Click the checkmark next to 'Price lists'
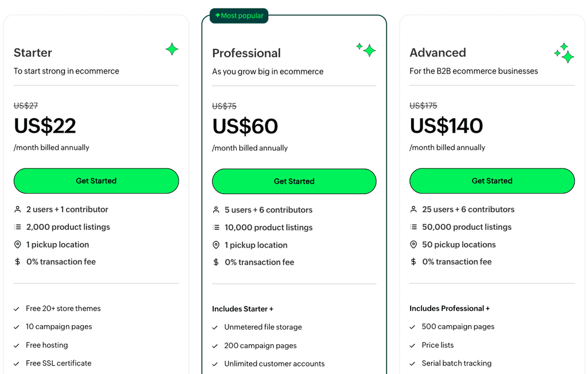The image size is (588, 374). (412, 345)
